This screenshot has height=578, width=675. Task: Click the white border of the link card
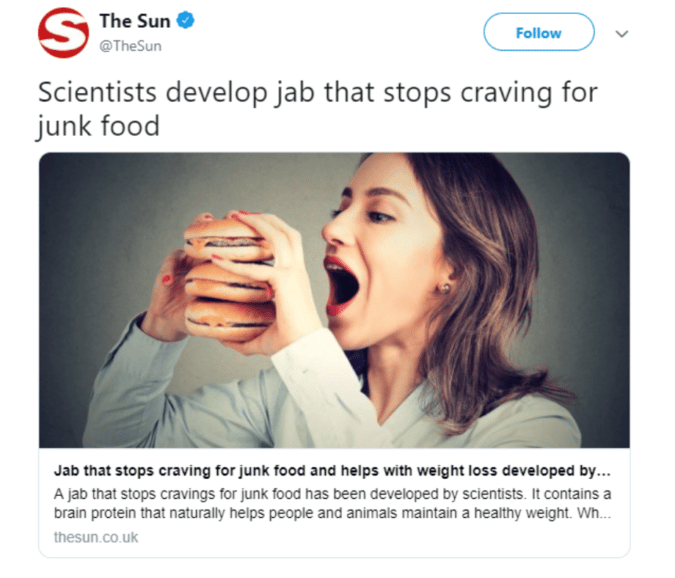click(x=334, y=556)
